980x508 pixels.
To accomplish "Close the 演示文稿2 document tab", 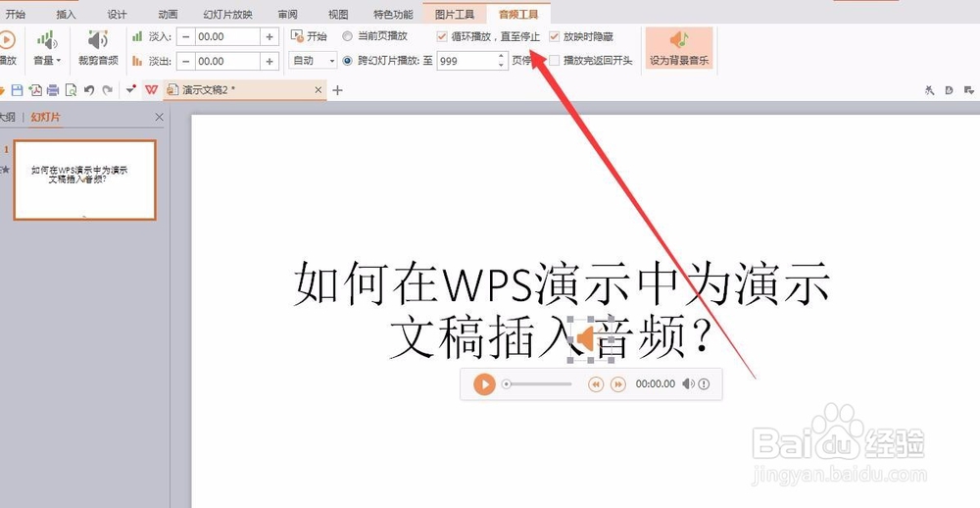I will 318,90.
